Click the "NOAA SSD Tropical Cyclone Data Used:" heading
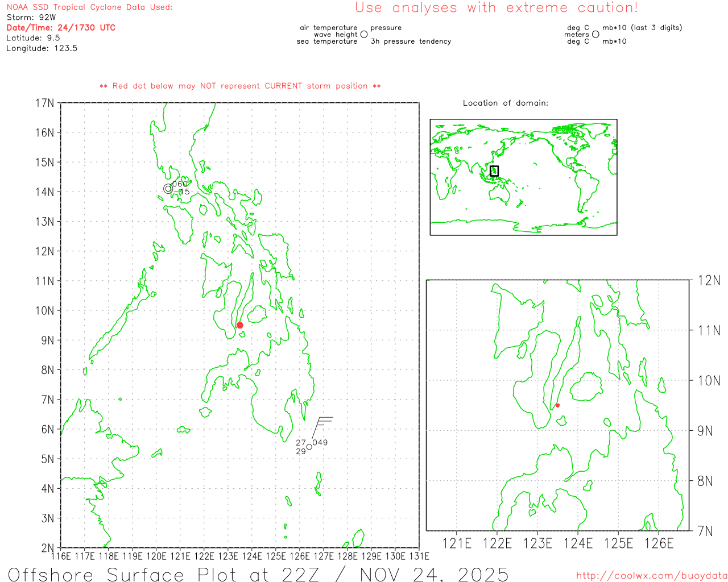Image resolution: width=728 pixels, height=582 pixels. tap(89, 7)
